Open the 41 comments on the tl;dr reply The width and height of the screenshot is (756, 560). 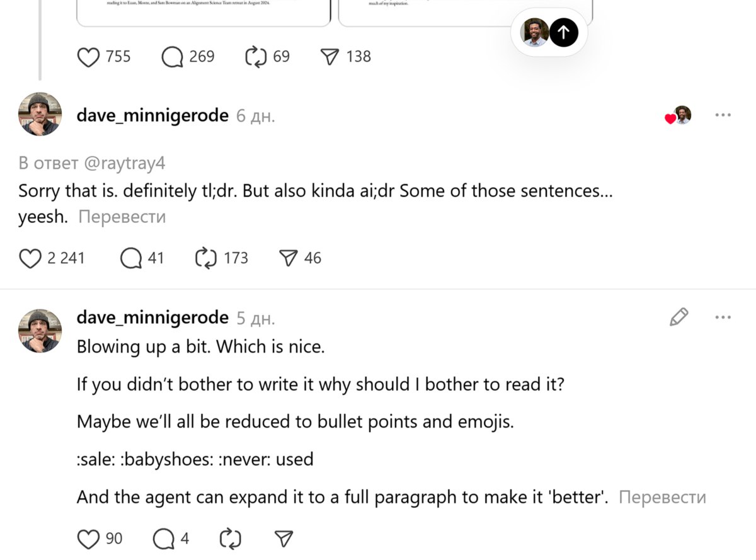tap(131, 258)
